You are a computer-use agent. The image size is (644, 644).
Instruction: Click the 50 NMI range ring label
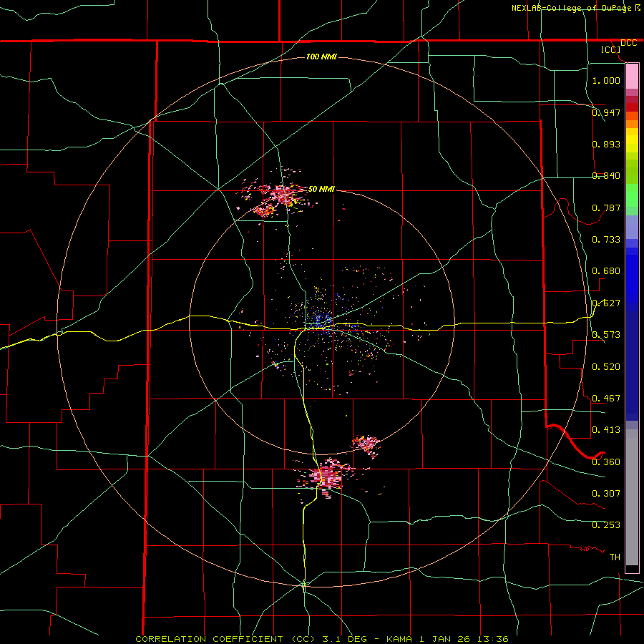click(321, 189)
